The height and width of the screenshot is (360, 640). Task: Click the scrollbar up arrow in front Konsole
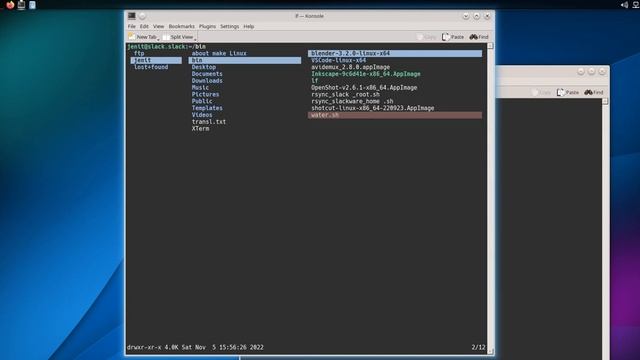pos(490,46)
